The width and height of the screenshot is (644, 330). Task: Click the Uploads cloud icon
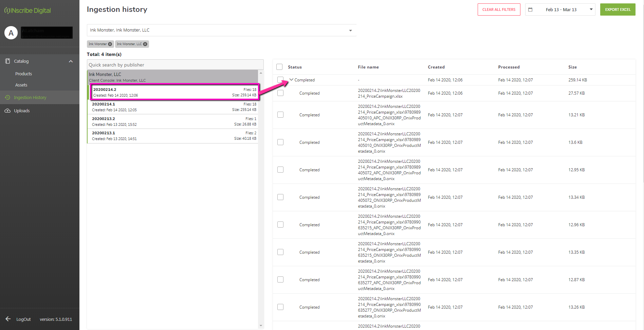(7, 111)
